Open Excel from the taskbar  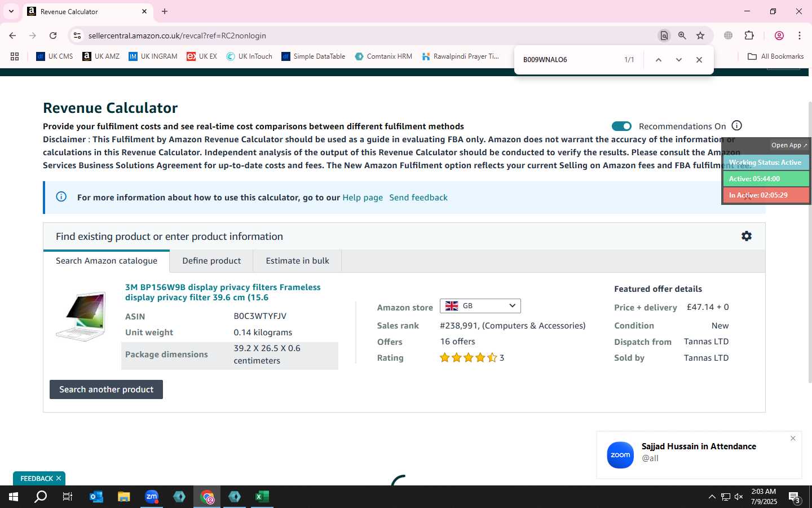[262, 497]
